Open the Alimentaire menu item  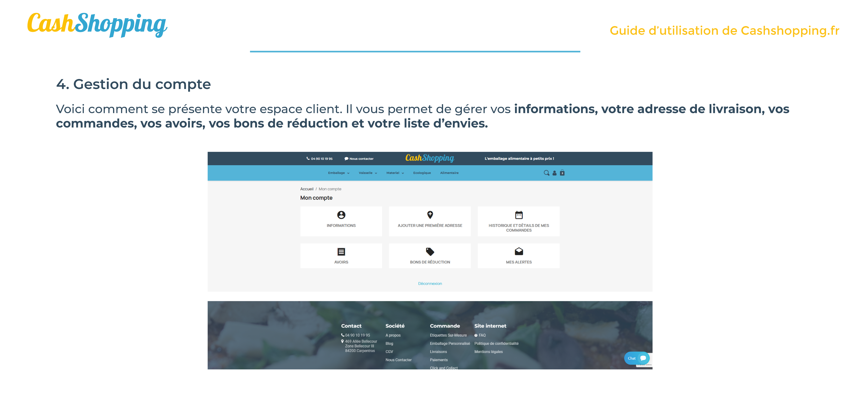pos(449,173)
